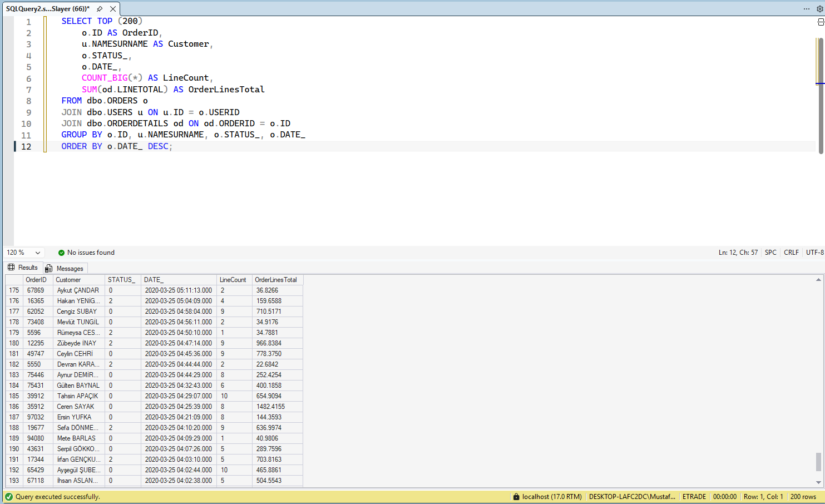Click the localhost server lock icon

(516, 497)
